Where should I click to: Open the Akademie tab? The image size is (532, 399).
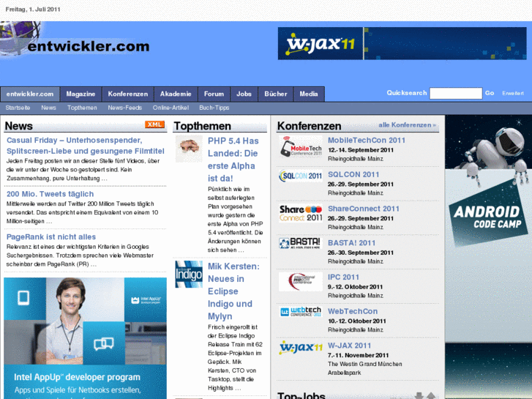[x=176, y=94]
